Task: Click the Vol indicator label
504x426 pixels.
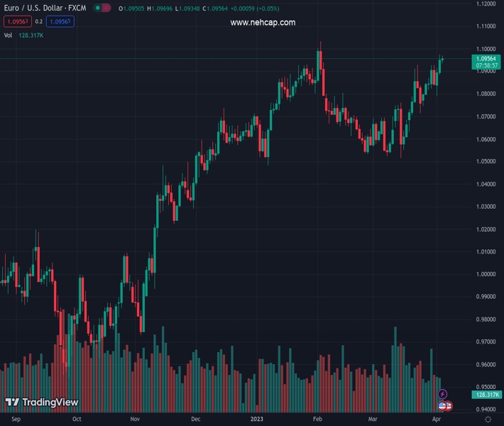Action: [9, 35]
